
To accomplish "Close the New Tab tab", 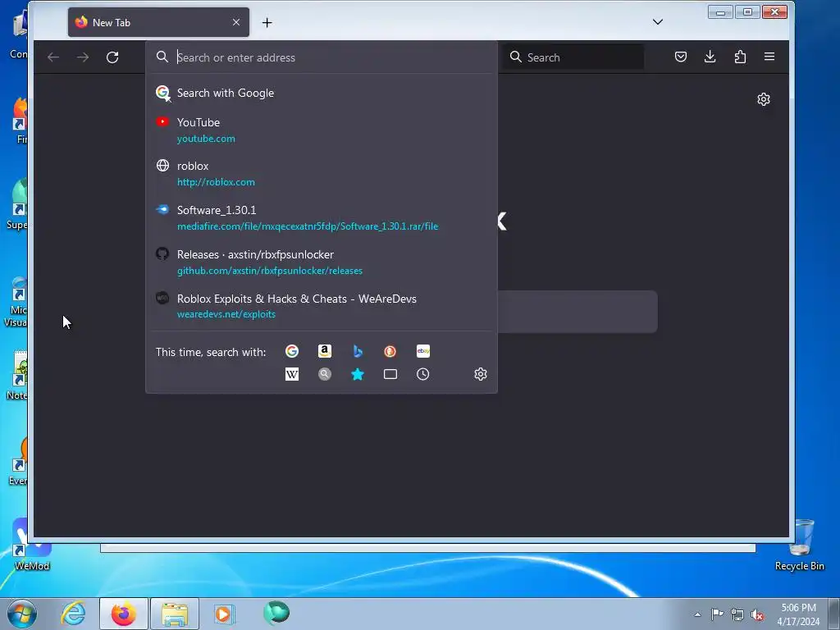I will [x=236, y=22].
